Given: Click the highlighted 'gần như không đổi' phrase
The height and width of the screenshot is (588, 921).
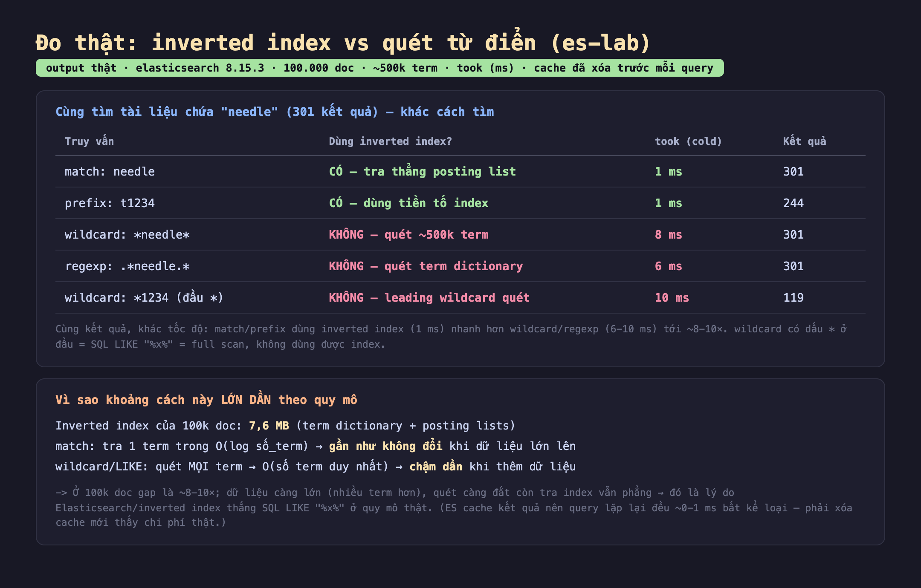Looking at the screenshot, I should [x=385, y=446].
